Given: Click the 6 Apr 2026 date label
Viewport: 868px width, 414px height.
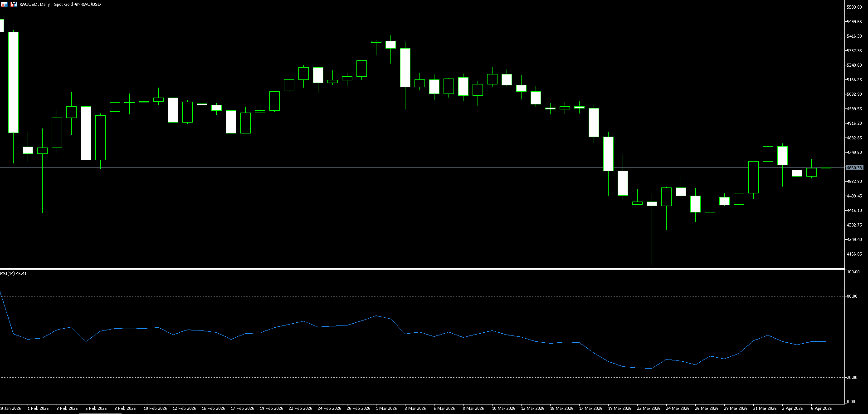Looking at the screenshot, I should click(x=821, y=409).
